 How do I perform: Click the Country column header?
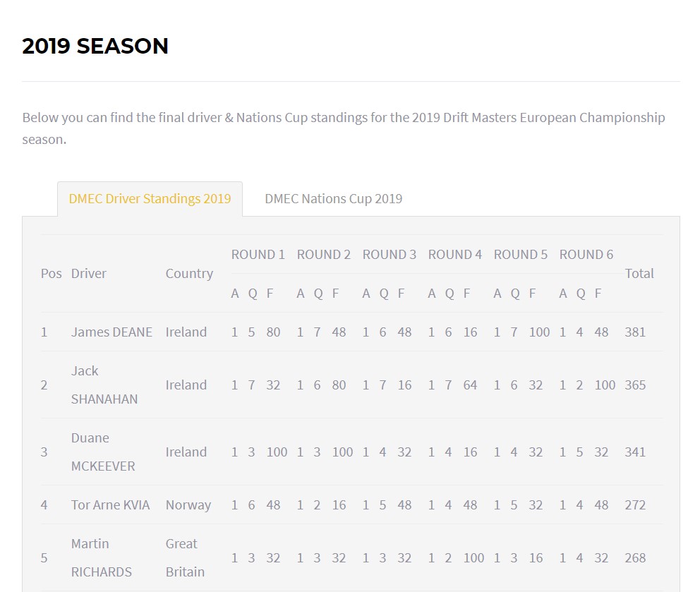(189, 274)
